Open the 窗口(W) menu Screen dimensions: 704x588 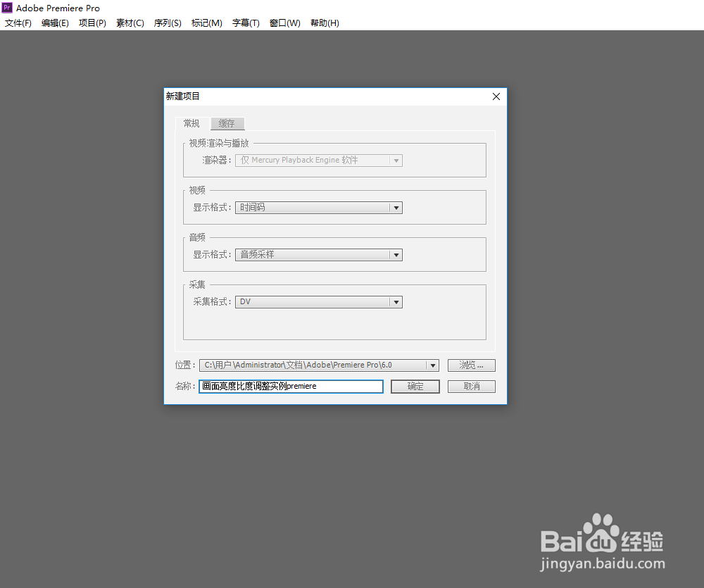coord(284,23)
